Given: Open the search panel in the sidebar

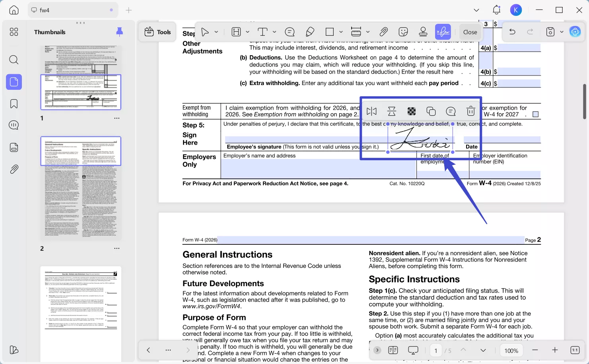Looking at the screenshot, I should pos(14,60).
